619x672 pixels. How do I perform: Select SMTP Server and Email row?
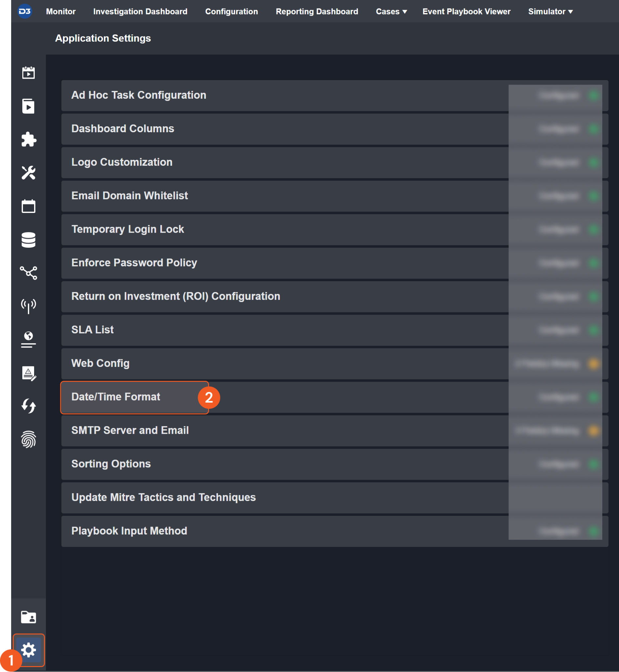130,430
